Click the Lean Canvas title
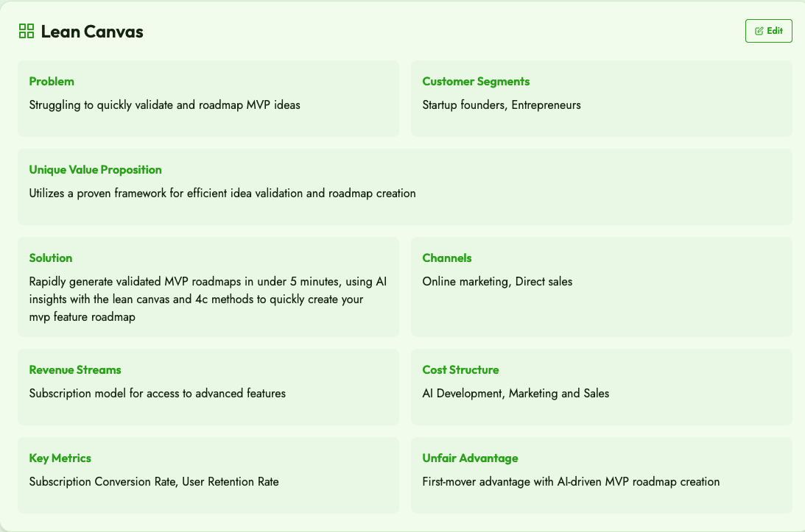Screen dimensions: 805x532 tap(92, 32)
